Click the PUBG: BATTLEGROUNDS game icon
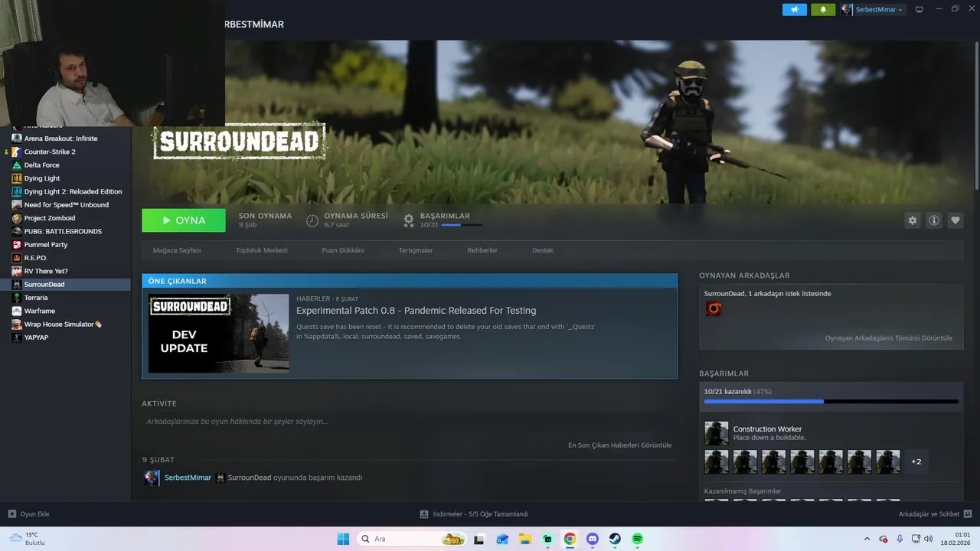The height and width of the screenshot is (551, 980). 17,231
